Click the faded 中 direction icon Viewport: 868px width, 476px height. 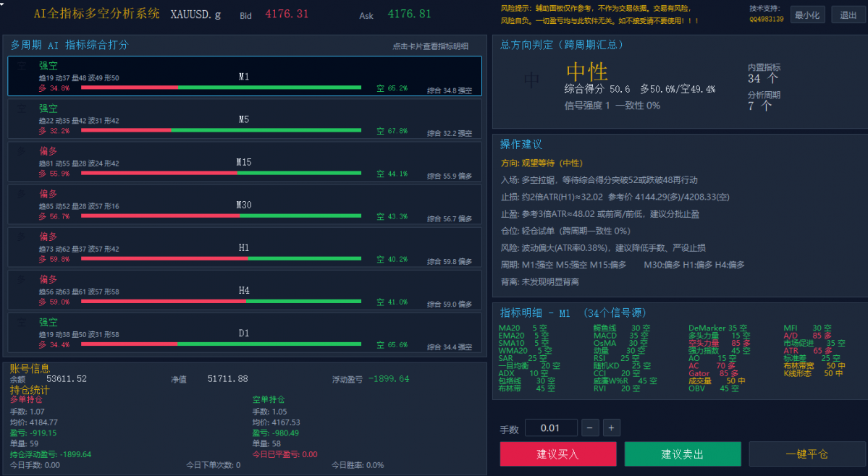click(x=531, y=81)
